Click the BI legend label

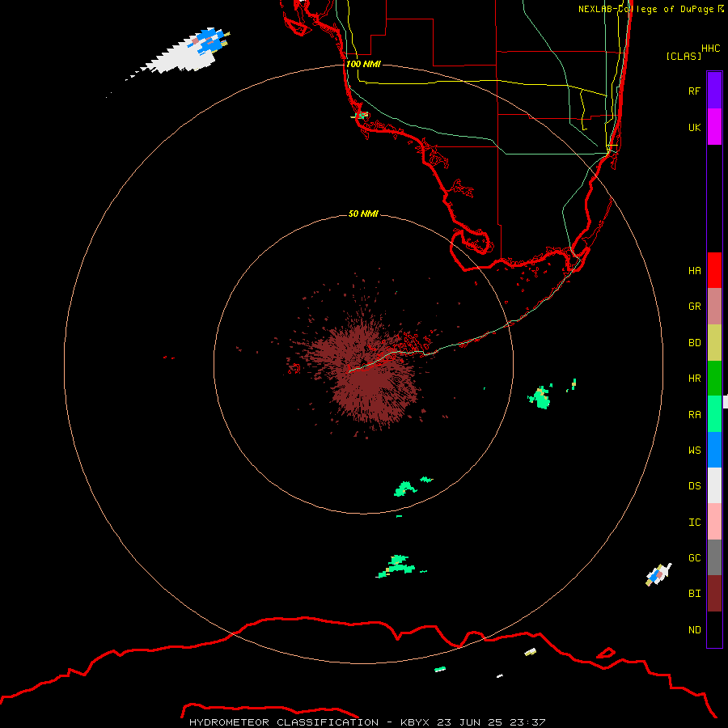tap(694, 594)
